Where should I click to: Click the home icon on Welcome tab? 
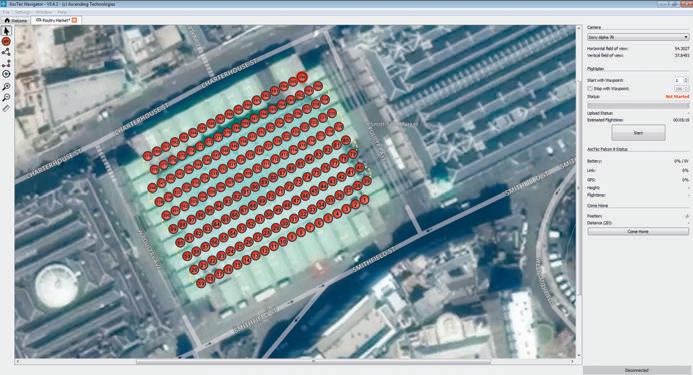pos(7,20)
